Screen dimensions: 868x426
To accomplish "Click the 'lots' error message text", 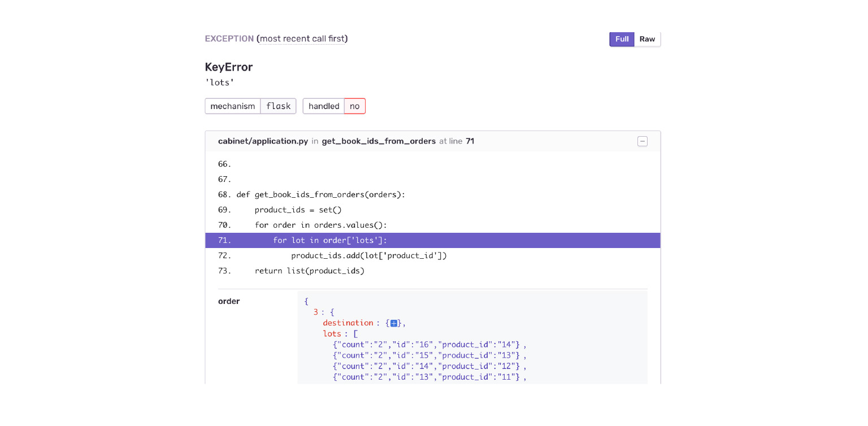I will pyautogui.click(x=219, y=83).
